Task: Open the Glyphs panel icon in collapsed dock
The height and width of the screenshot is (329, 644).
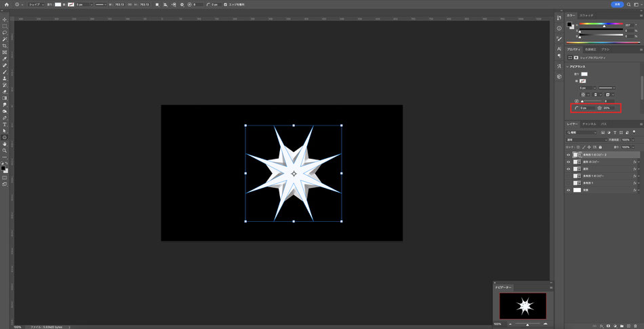Action: coord(559,66)
